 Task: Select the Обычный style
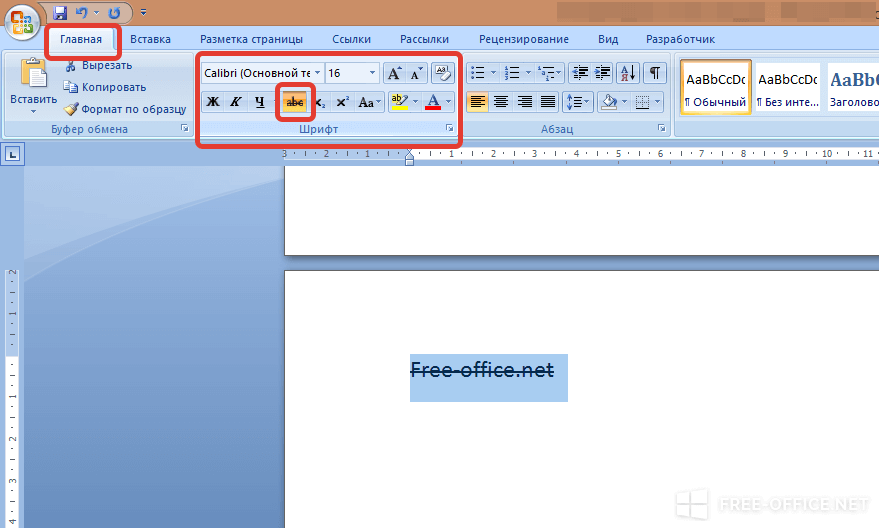point(715,88)
